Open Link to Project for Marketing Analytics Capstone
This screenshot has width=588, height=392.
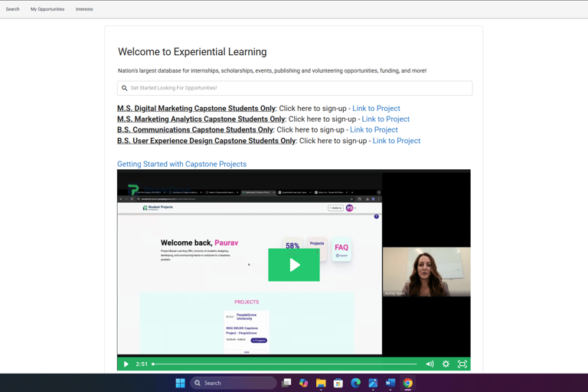coord(386,119)
